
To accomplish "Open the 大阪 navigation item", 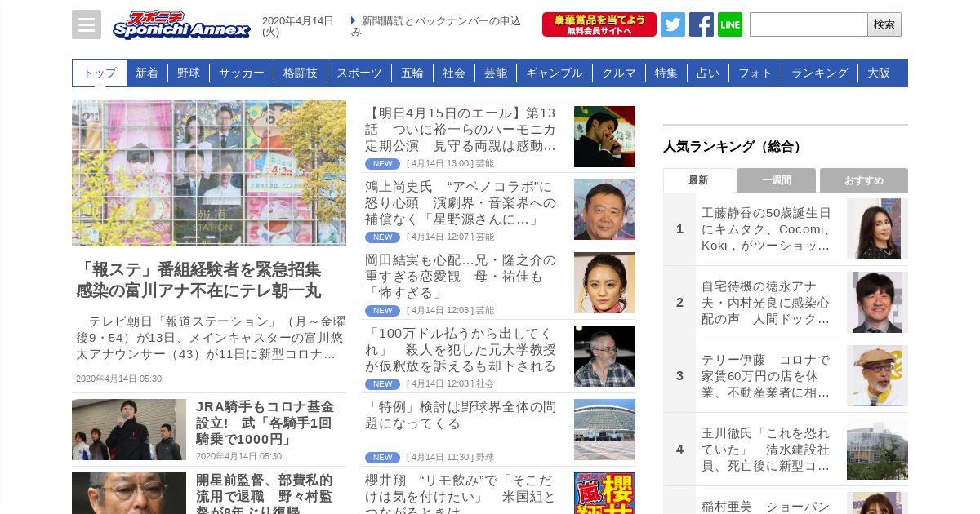I will (879, 73).
